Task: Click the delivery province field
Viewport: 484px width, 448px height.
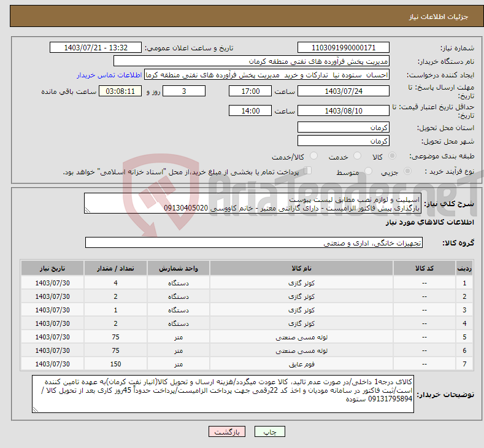Action: click(344, 127)
